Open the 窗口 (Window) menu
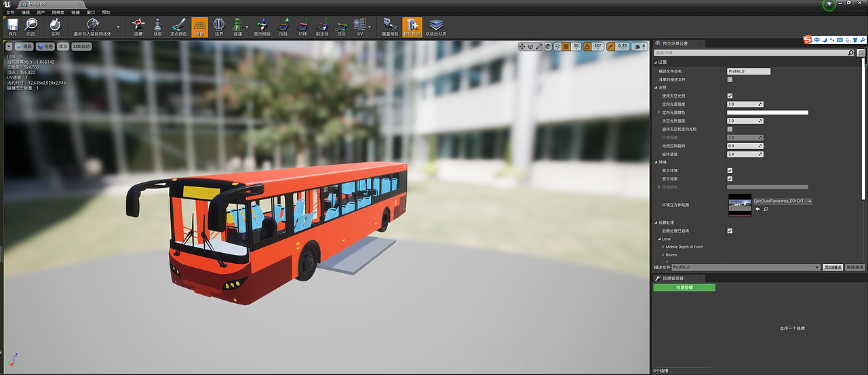The width and height of the screenshot is (868, 375). point(91,12)
